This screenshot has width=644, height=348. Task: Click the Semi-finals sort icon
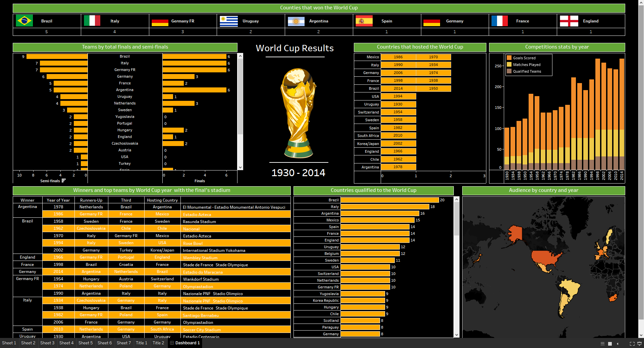[x=64, y=181]
